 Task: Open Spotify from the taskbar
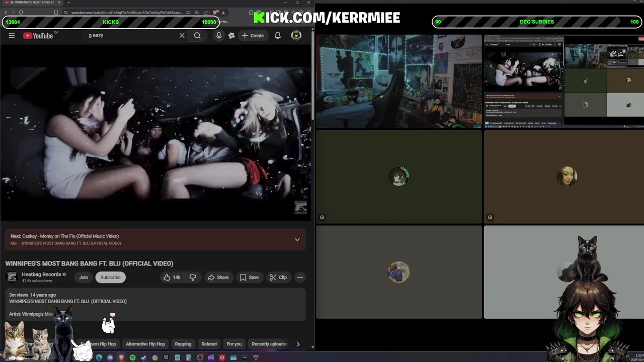pyautogui.click(x=132, y=357)
